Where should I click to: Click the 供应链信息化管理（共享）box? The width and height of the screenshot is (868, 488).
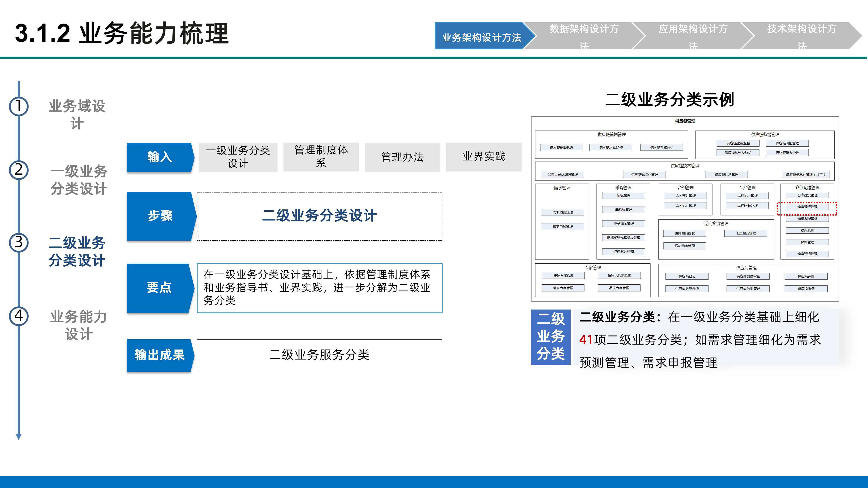click(x=805, y=174)
